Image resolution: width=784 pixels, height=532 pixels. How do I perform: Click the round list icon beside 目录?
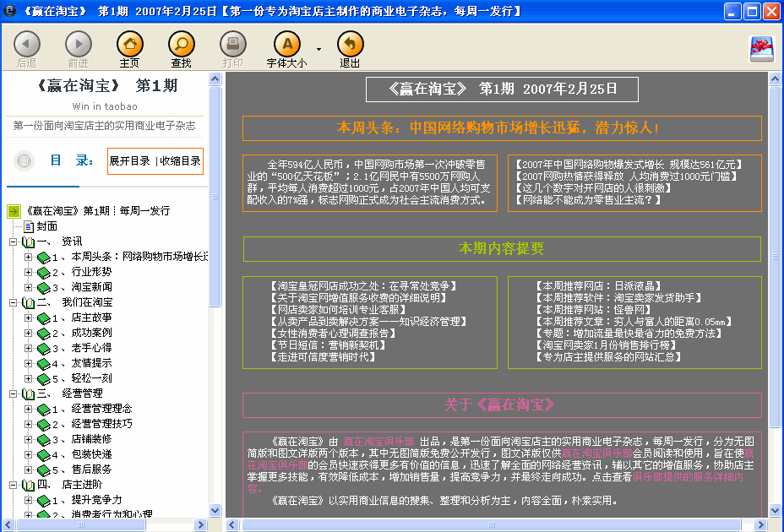[24, 161]
